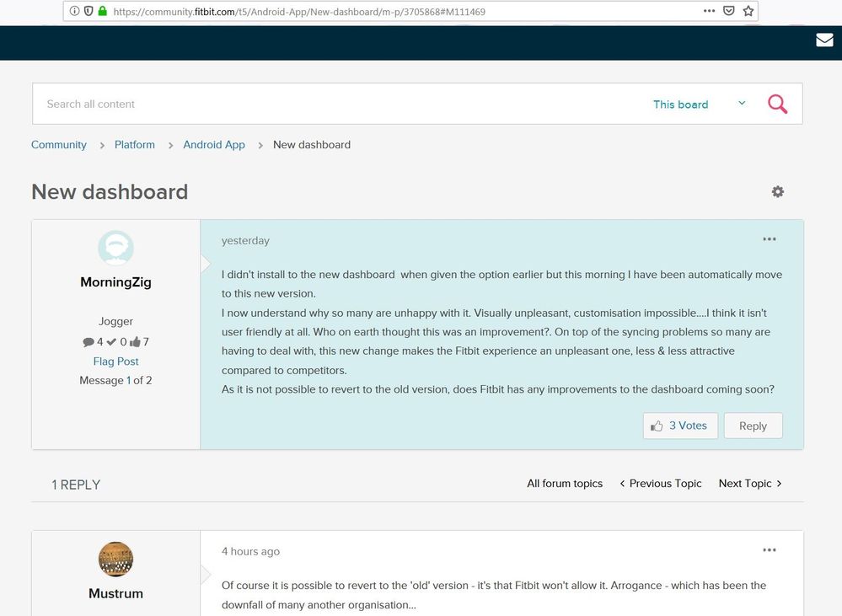This screenshot has height=616, width=842.
Task: Click MorningZig's avatar image
Action: point(116,248)
